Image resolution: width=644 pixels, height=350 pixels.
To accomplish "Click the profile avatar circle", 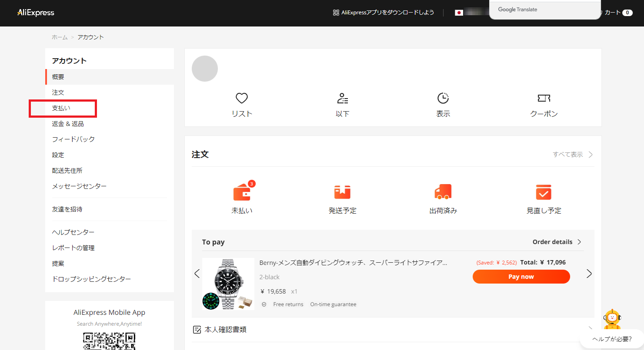I will 204,68.
